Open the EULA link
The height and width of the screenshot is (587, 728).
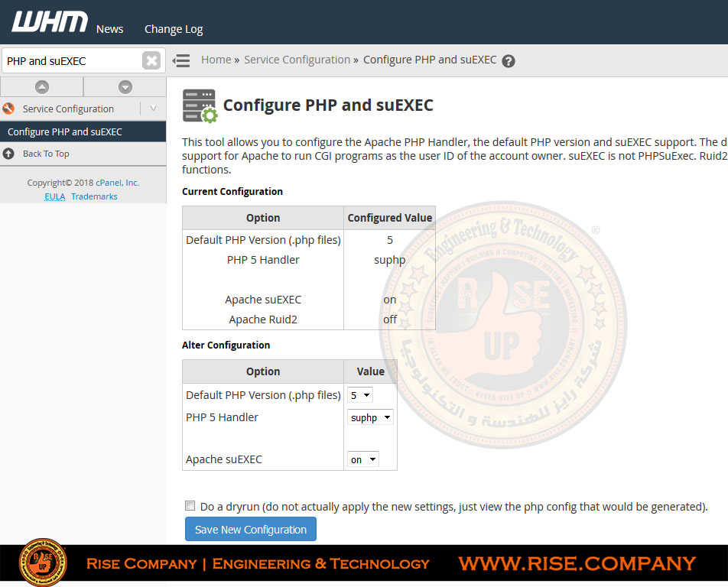point(55,196)
